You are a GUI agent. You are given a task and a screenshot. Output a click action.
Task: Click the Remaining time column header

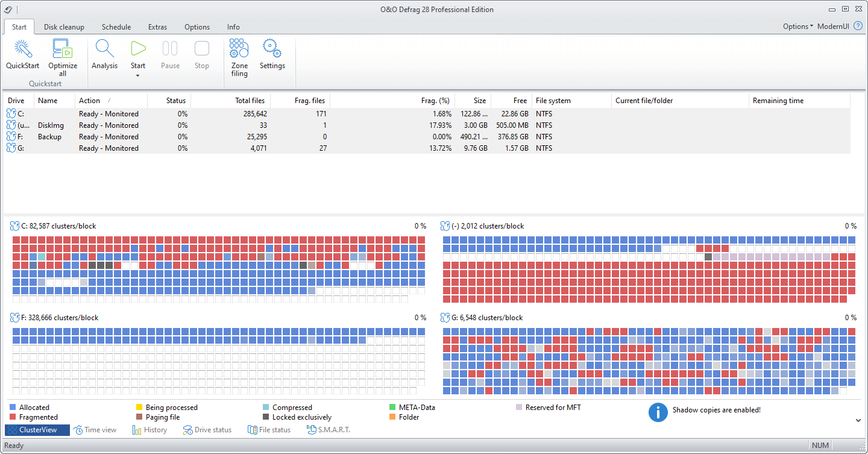[799, 101]
